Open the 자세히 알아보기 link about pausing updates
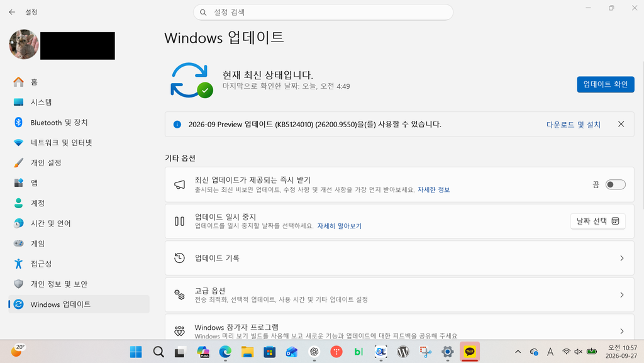 pos(339,226)
